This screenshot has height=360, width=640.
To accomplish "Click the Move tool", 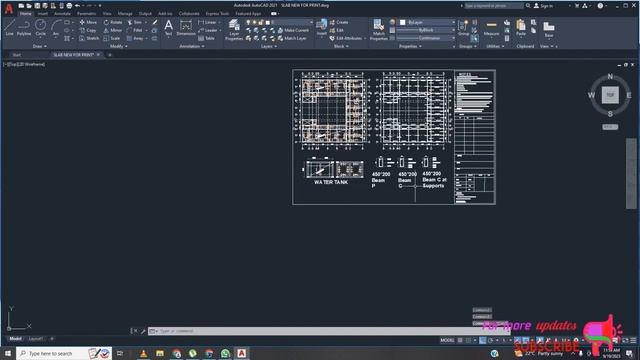I will (88, 22).
